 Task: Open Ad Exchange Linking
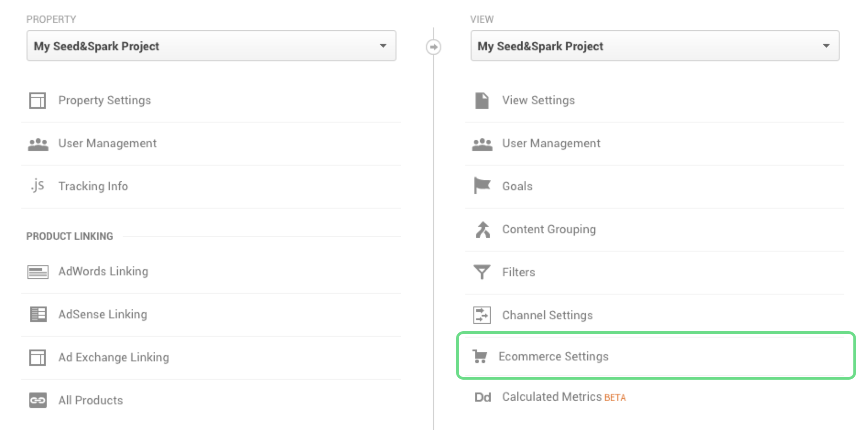(114, 358)
